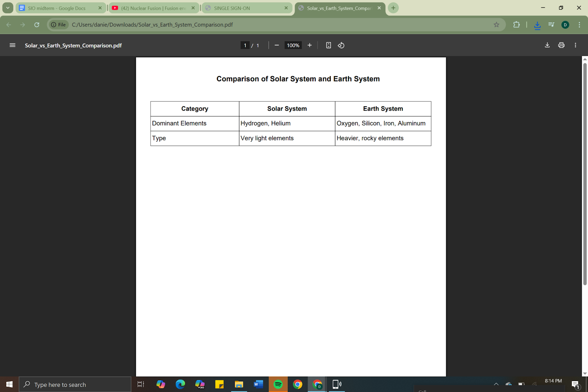
Task: Bookmark this page with star icon
Action: (496, 25)
